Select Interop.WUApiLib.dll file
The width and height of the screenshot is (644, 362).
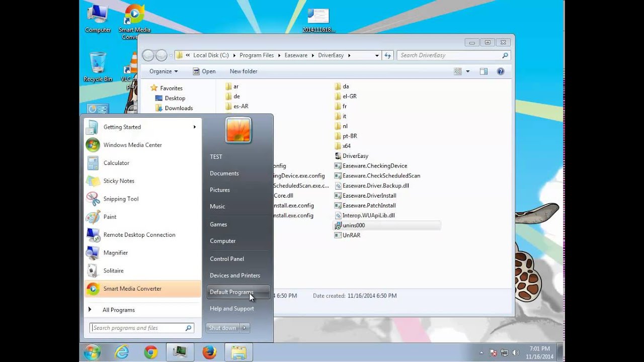(364, 215)
